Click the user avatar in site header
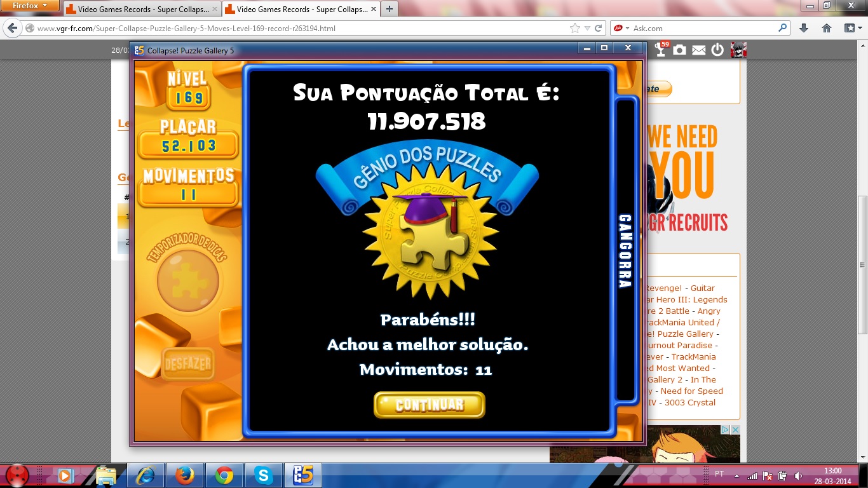 [x=738, y=50]
